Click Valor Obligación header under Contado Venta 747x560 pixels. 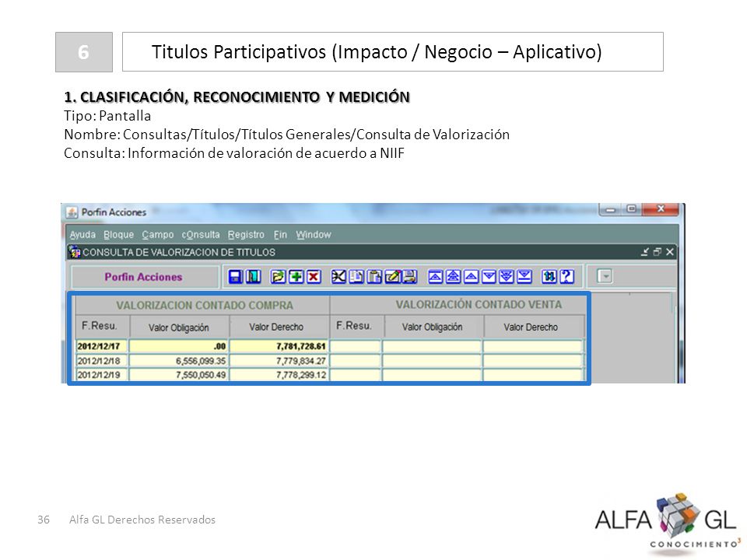(432, 327)
